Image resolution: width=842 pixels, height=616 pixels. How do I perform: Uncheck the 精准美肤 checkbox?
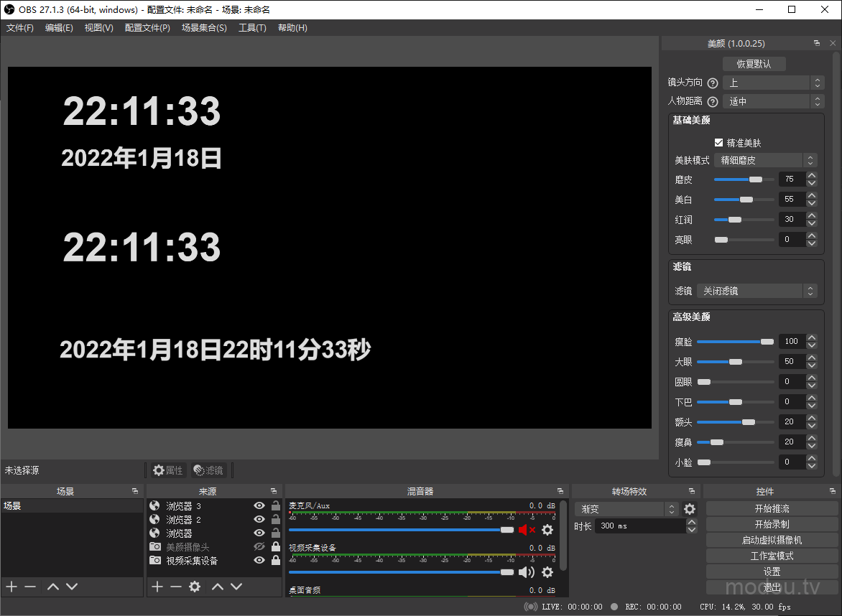(718, 143)
